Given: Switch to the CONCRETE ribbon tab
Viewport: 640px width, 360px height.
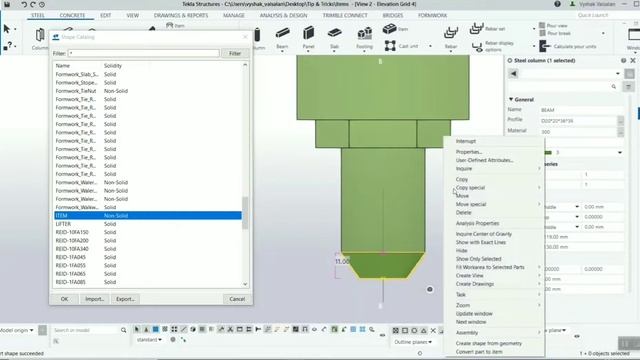Looking at the screenshot, I should (72, 15).
